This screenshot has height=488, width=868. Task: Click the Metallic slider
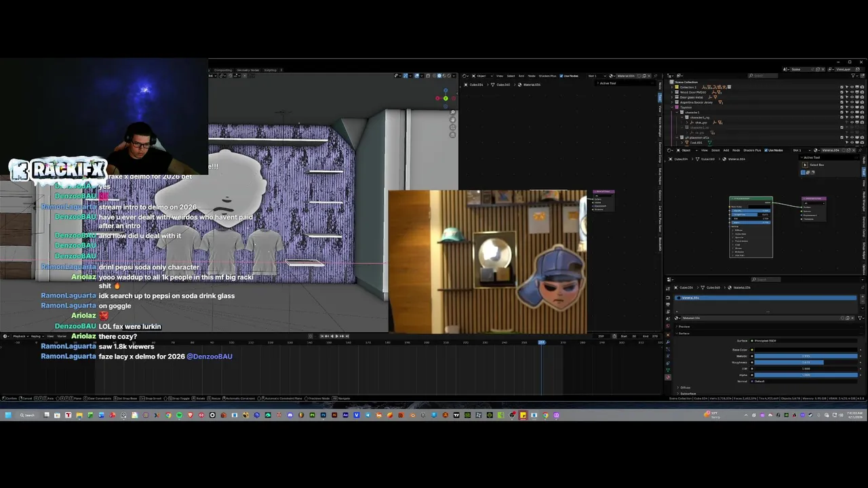806,356
